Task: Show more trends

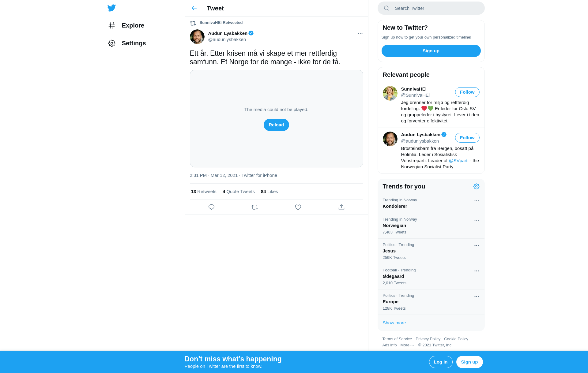Action: (394, 323)
